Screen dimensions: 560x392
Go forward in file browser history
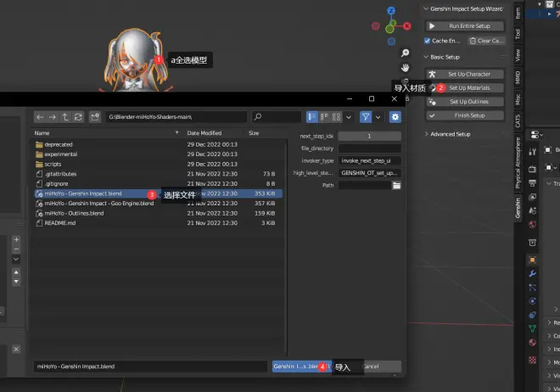(53, 117)
